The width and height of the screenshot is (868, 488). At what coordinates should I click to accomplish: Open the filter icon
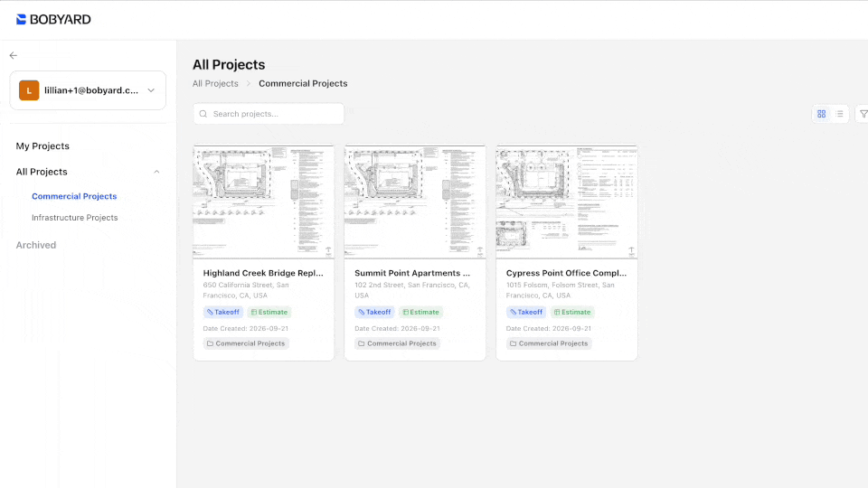click(863, 114)
